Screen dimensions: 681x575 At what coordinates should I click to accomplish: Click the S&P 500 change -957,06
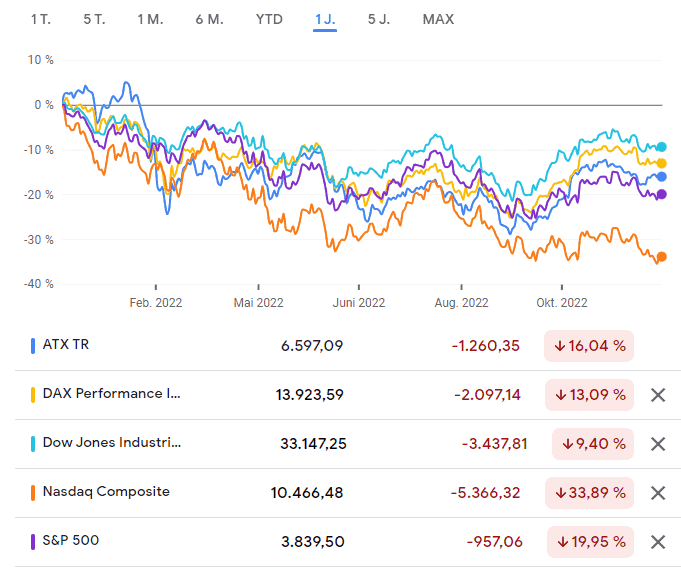(495, 542)
